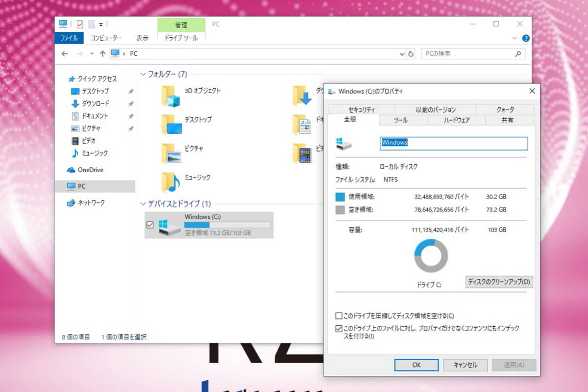Viewport: 588px width, 392px height.
Task: Select the downloads folder with the blue arrow
Action: click(302, 96)
